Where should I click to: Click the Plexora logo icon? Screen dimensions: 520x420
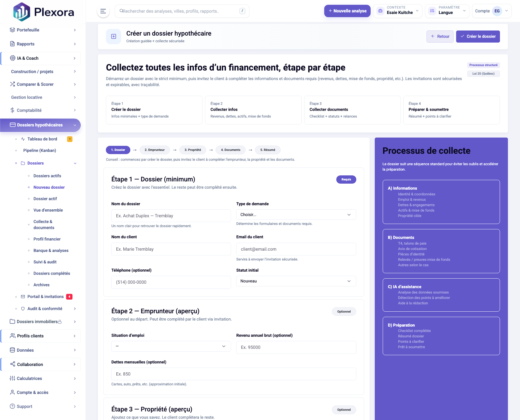tap(22, 12)
